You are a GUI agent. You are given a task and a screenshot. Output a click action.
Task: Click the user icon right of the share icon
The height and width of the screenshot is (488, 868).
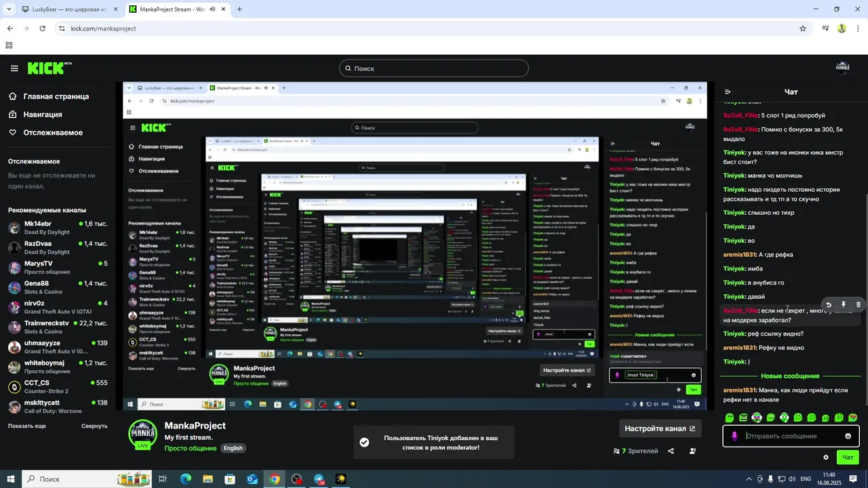point(692,451)
